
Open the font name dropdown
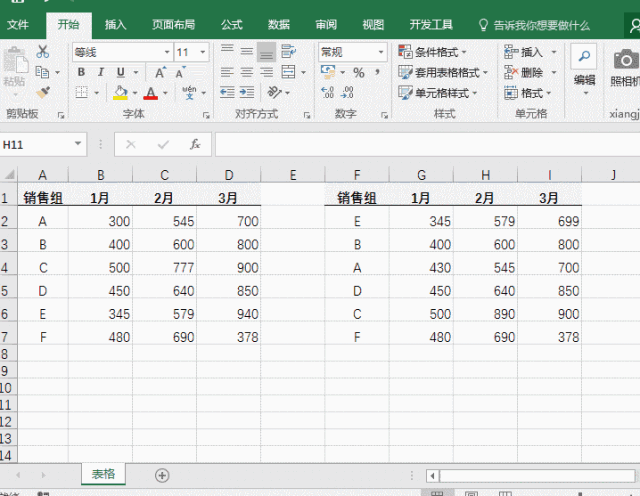tap(167, 52)
